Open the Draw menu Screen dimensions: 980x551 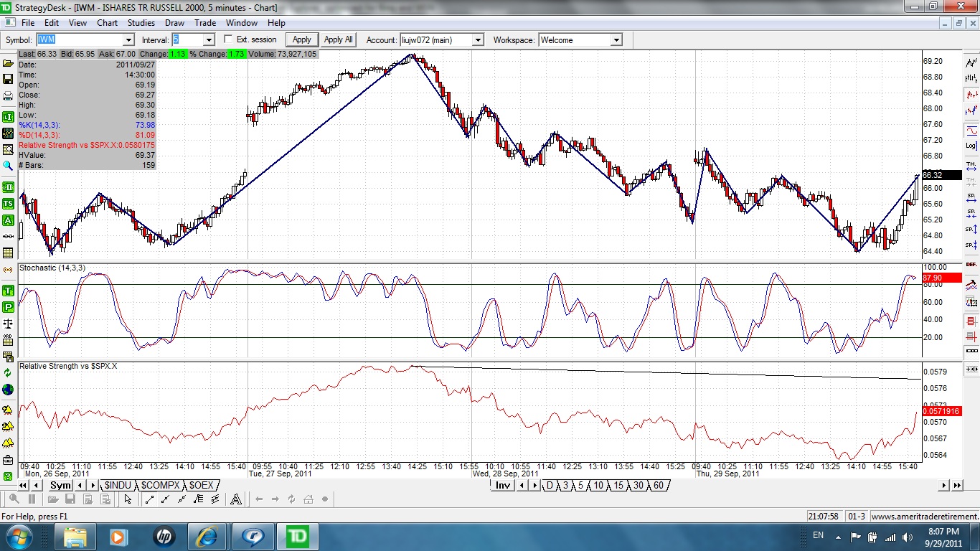(174, 23)
